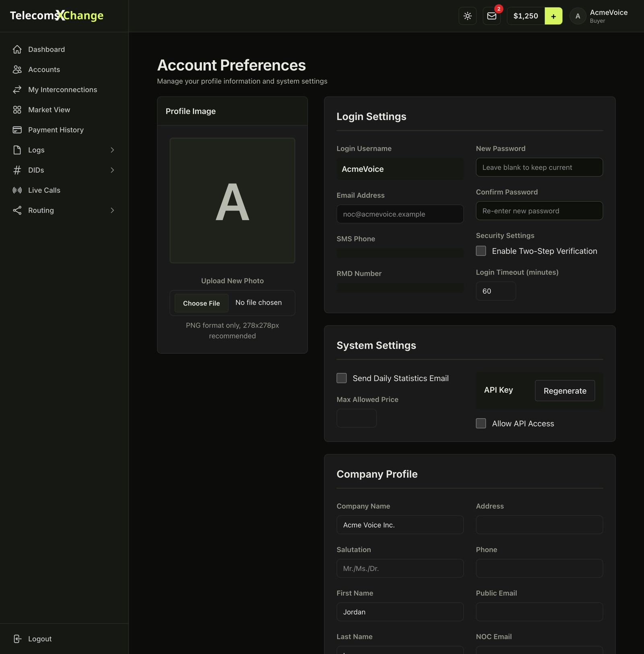This screenshot has width=644, height=654.
Task: Click the Market View grid icon
Action: [17, 110]
